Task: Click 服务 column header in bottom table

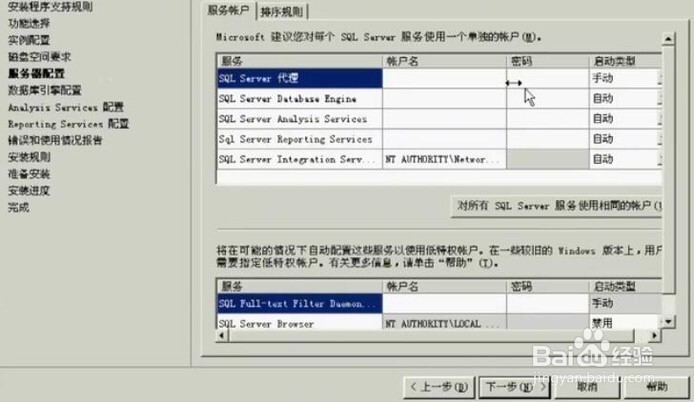Action: click(x=300, y=286)
